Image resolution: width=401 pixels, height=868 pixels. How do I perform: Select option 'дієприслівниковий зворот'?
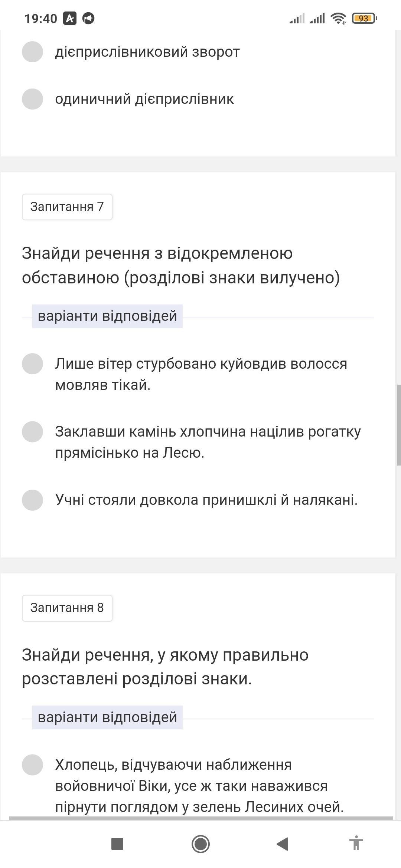[x=33, y=52]
